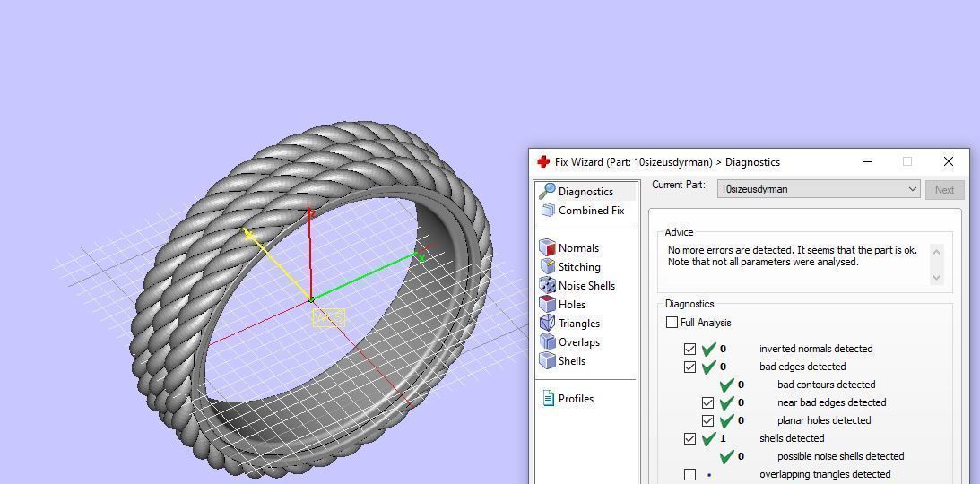
Task: Click the green check beside bad contours detected
Action: 726,385
